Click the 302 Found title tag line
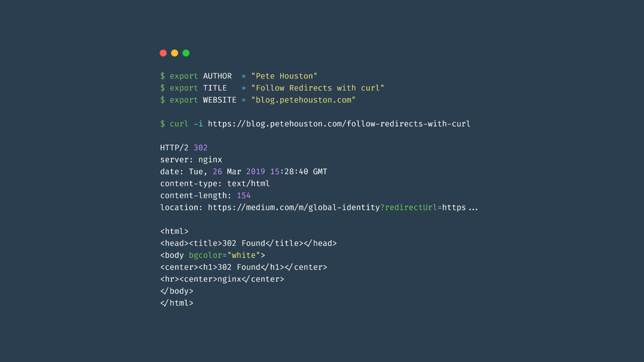644x362 pixels. (x=249, y=243)
